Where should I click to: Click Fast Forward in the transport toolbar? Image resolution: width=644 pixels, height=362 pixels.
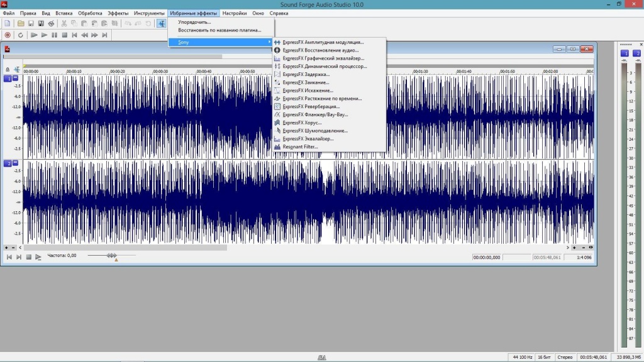click(x=94, y=35)
